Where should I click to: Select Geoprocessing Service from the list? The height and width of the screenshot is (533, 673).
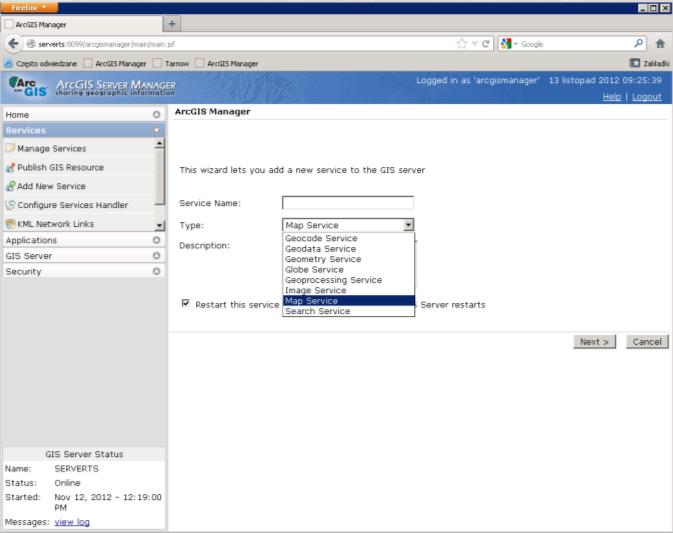tap(349, 280)
